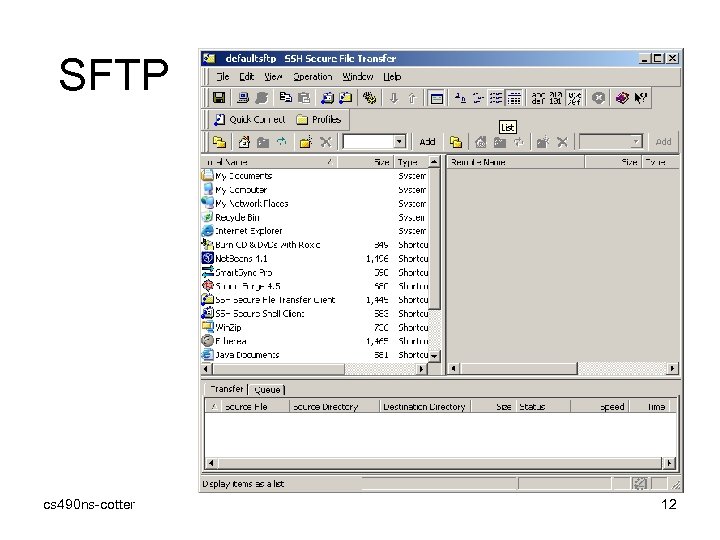720x540 pixels.
Task: Open the Edit menu
Action: coord(247,77)
